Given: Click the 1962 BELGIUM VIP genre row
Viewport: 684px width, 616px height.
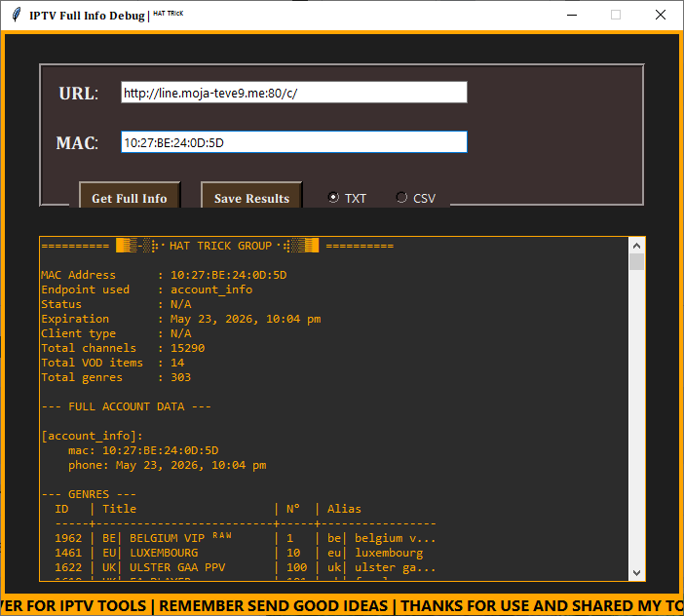Looking at the screenshot, I should coord(246,538).
